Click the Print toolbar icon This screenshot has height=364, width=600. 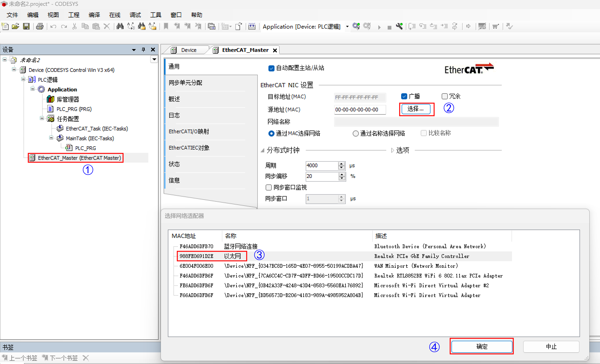(40, 26)
